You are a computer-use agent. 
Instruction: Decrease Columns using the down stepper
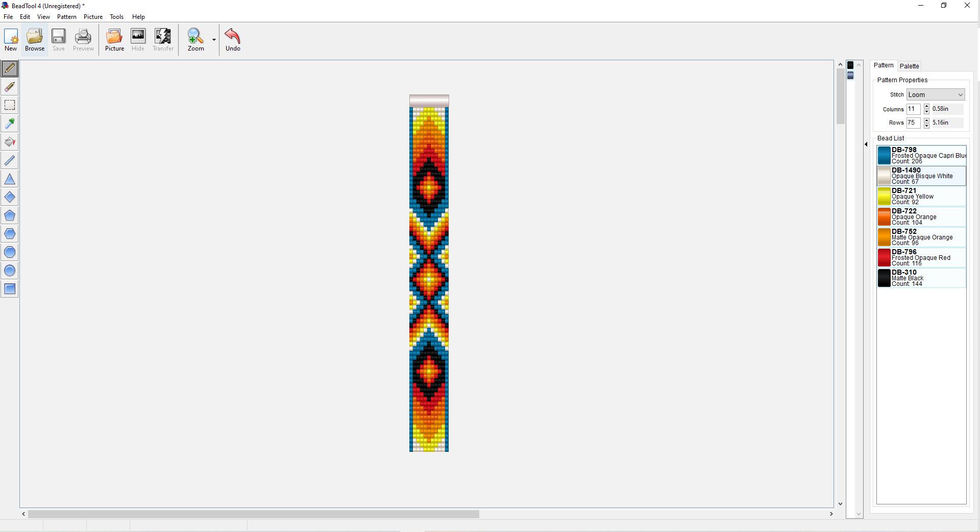point(926,111)
